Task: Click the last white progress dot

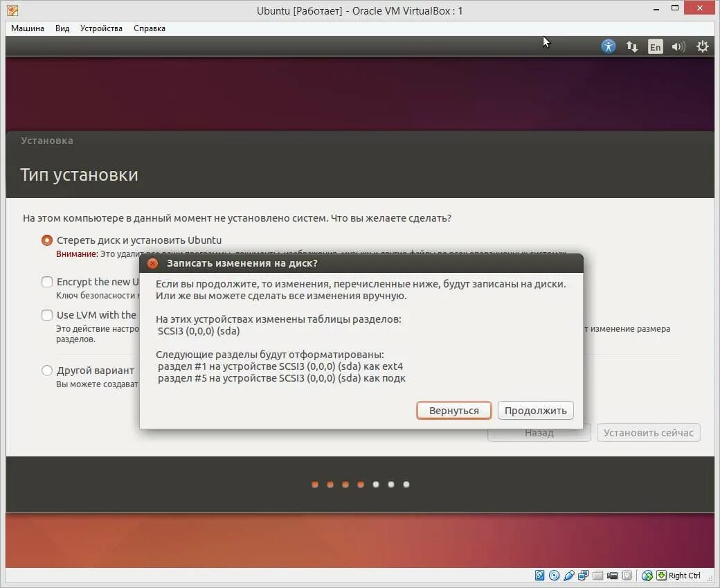Action: tap(406, 484)
